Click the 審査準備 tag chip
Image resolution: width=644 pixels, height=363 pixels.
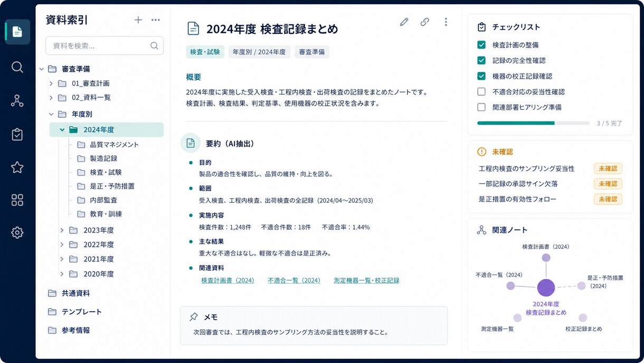(x=312, y=52)
